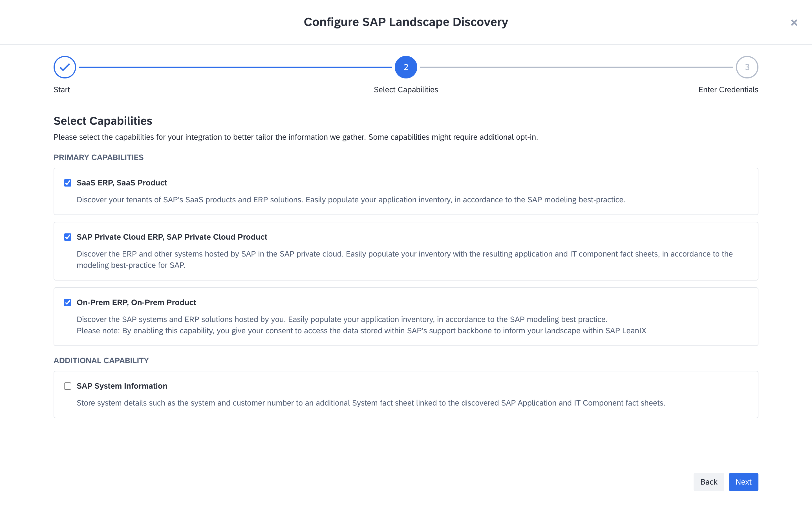Click the 'Store system details such as' description
This screenshot has height=508, width=812.
tap(371, 403)
